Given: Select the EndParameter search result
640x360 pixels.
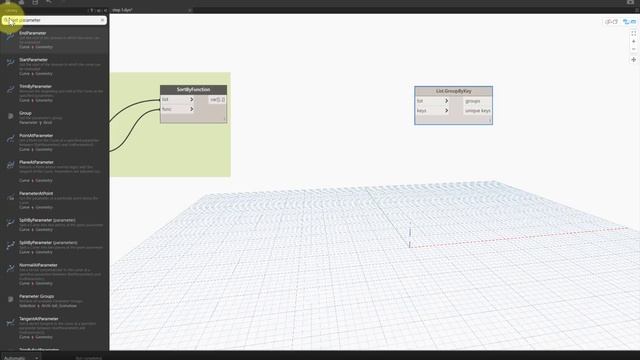Looking at the screenshot, I should pyautogui.click(x=54, y=40).
